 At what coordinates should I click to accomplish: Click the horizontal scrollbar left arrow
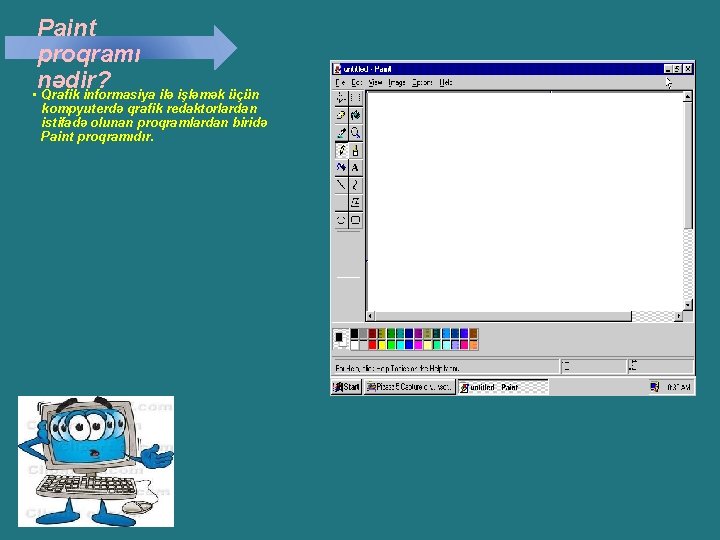coord(371,316)
